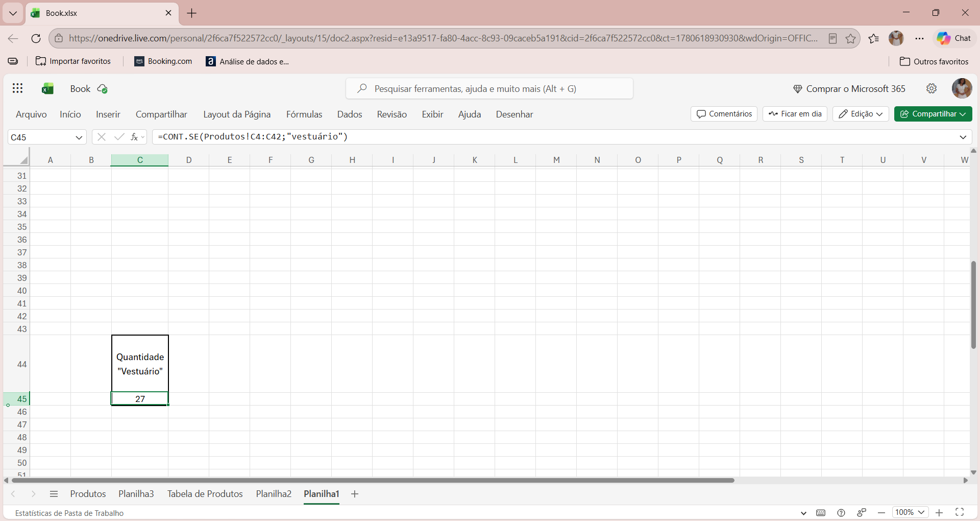Check the cloud save status icon
980x521 pixels.
pyautogui.click(x=102, y=89)
